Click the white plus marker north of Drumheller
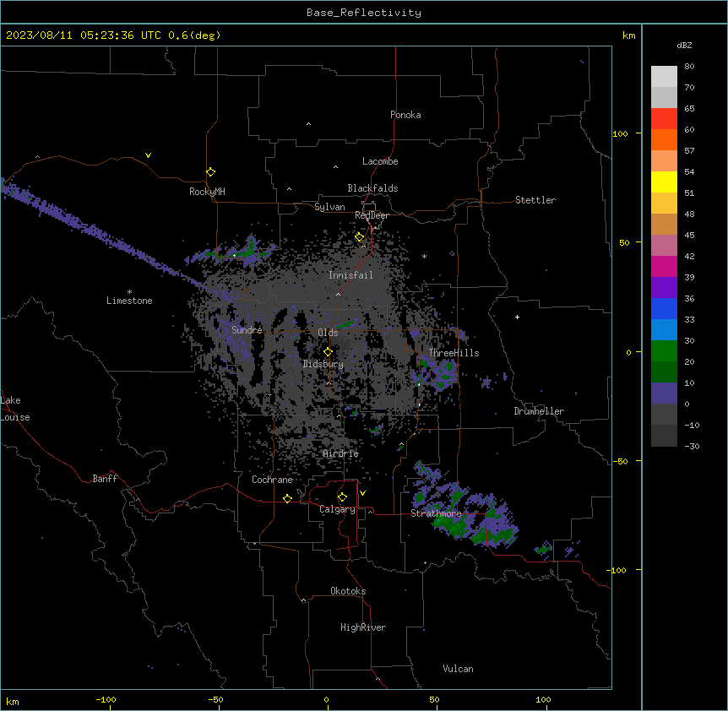728x711 pixels. (x=517, y=317)
